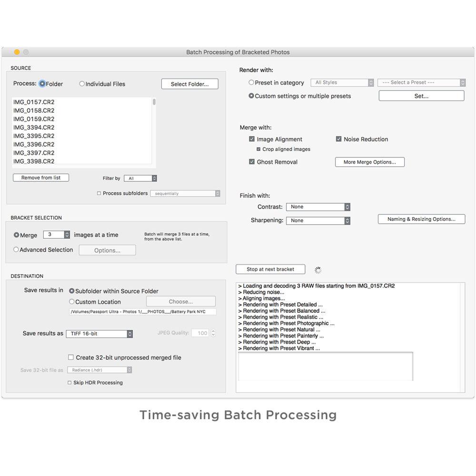Screen dimensions: 476x476
Task: Click the images-at-a-time stepper arrows
Action: pos(67,235)
